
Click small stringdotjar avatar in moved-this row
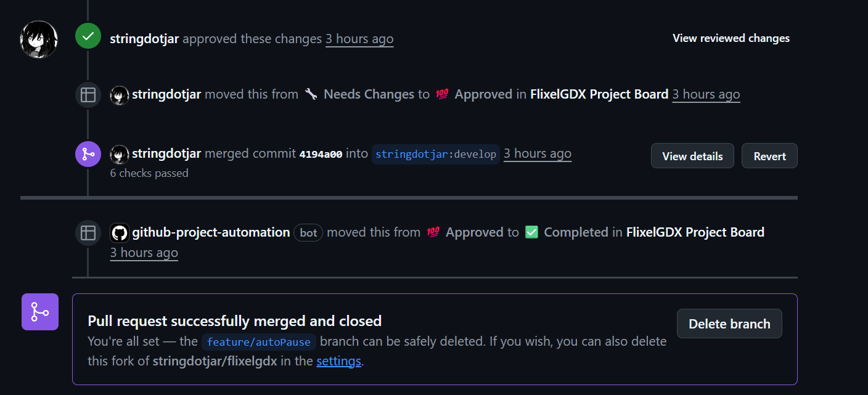(x=120, y=95)
